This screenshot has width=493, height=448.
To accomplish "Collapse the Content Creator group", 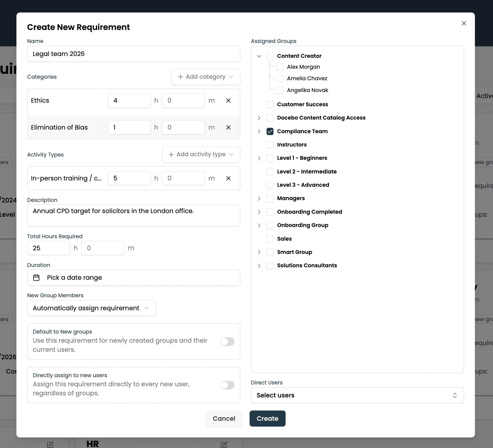I will point(259,56).
